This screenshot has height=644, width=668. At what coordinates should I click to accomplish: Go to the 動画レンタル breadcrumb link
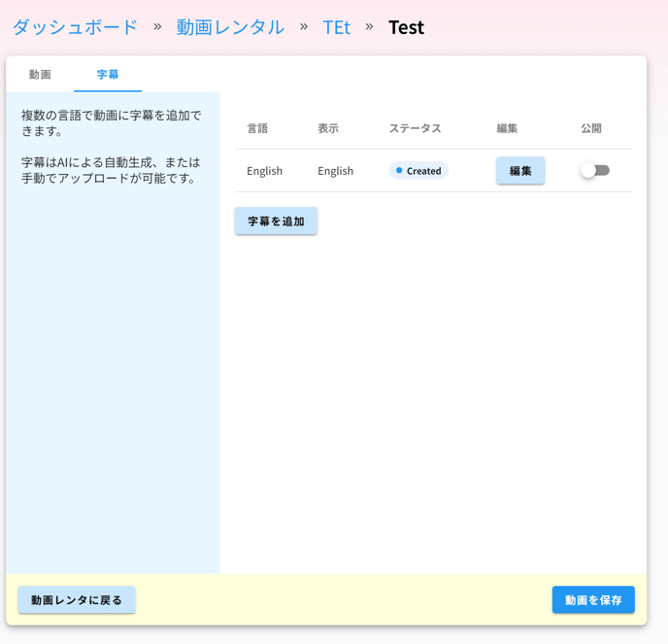[230, 28]
